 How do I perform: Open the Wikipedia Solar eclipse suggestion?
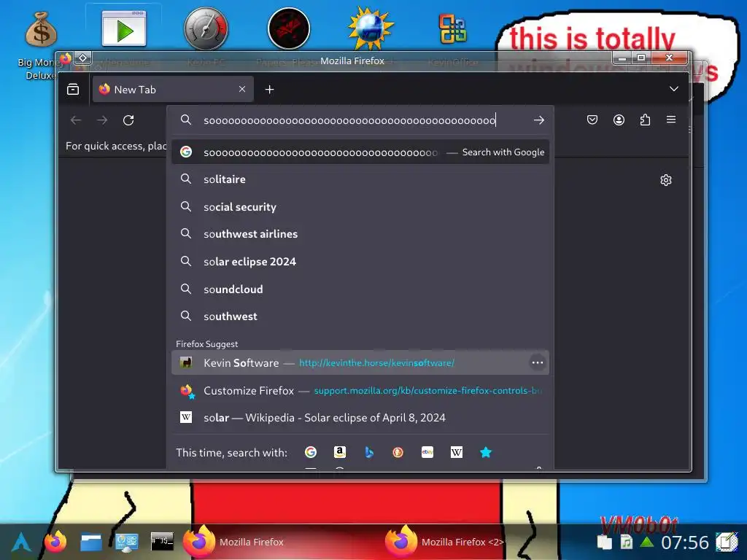[360, 418]
